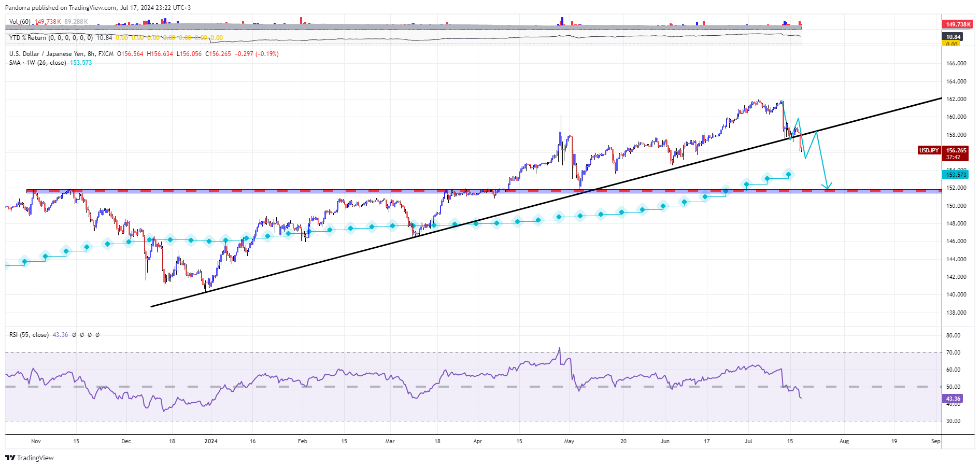
Task: Click the Nov label on the time axis
Action: 36,442
